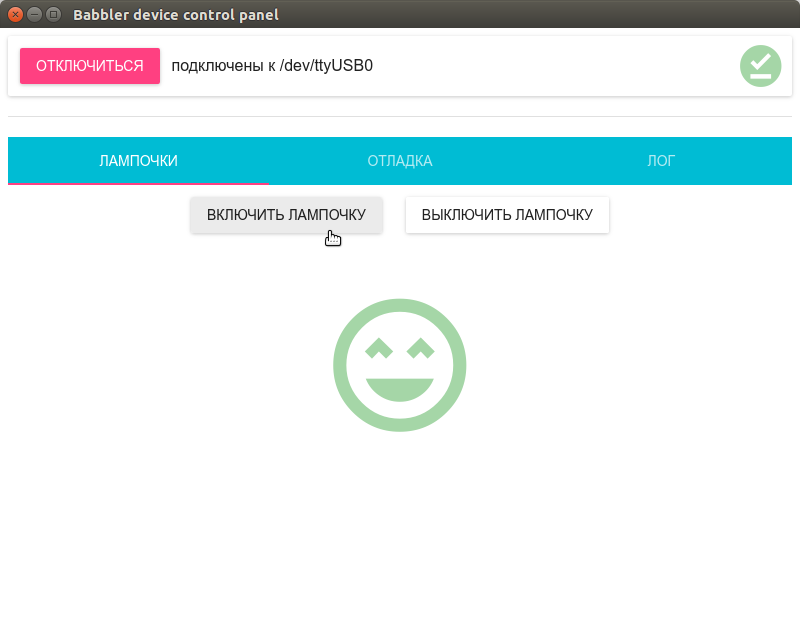800x628 pixels.
Task: Disconnect using the ОТКЛЮЧИТЬСЯ button
Action: coord(89,65)
